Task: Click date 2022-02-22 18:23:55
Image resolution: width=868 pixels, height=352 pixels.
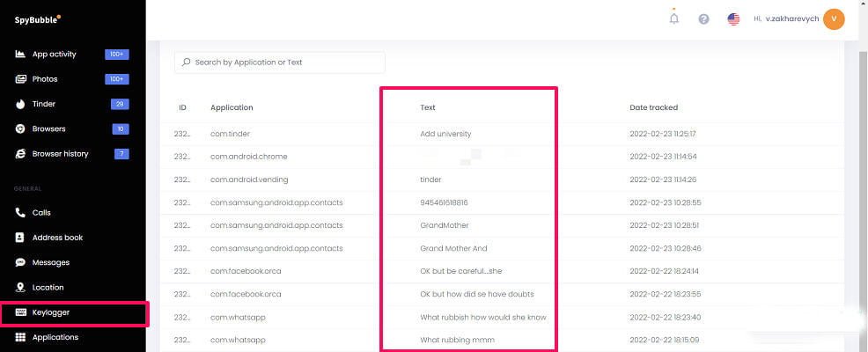Action: point(665,294)
